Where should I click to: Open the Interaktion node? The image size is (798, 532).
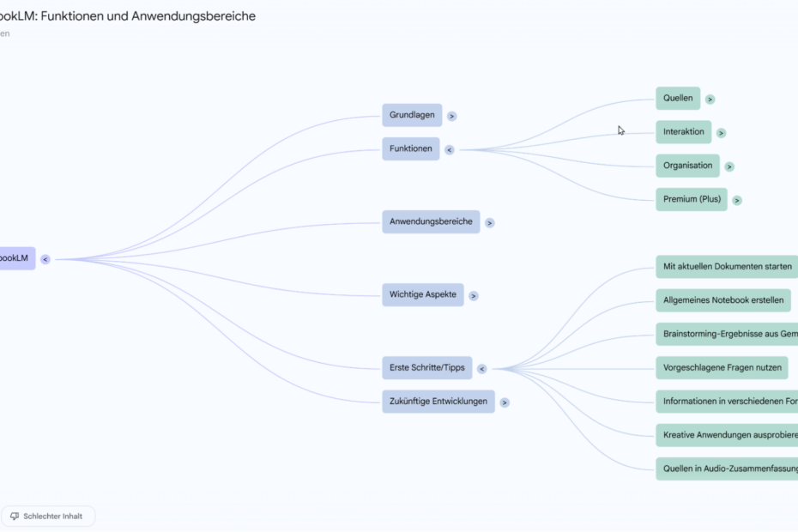(x=684, y=132)
